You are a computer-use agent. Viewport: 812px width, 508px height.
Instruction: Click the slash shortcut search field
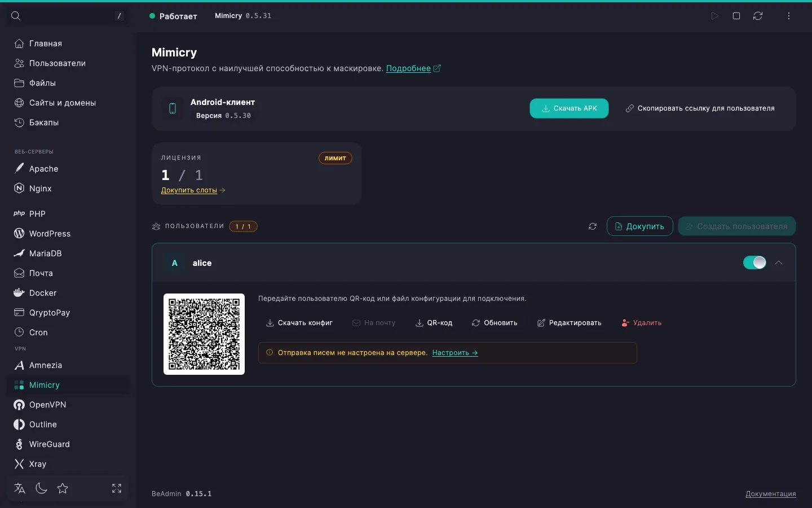pos(68,16)
